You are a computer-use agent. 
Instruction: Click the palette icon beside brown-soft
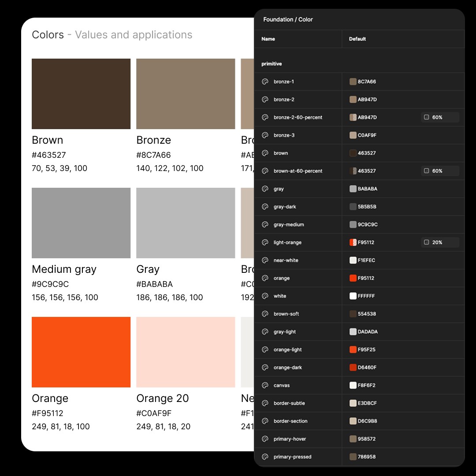[265, 314]
